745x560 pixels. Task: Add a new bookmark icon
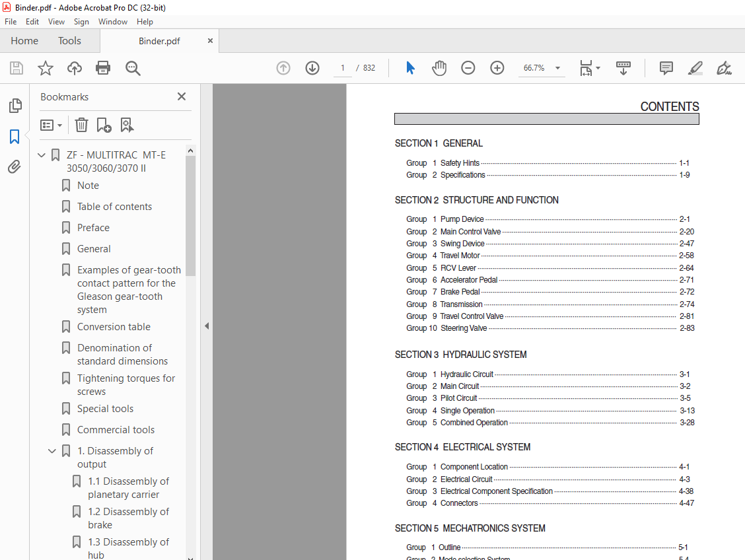(x=104, y=125)
